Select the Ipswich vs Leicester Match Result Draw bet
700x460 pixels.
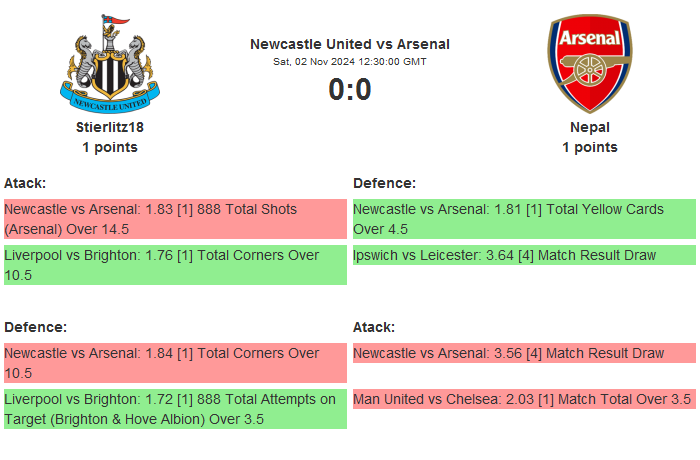point(524,255)
